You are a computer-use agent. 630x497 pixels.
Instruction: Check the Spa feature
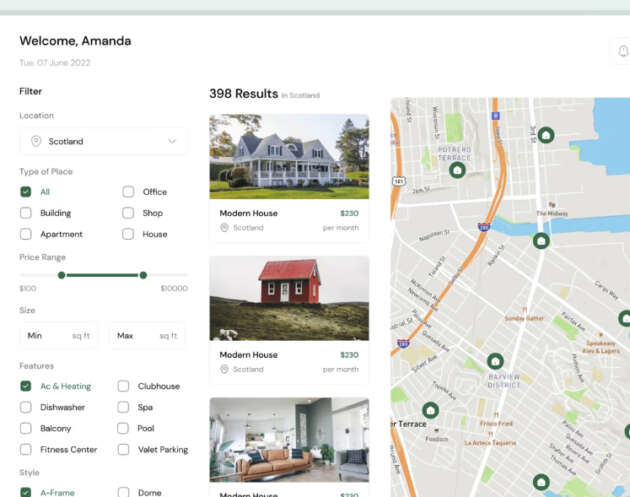pos(123,407)
